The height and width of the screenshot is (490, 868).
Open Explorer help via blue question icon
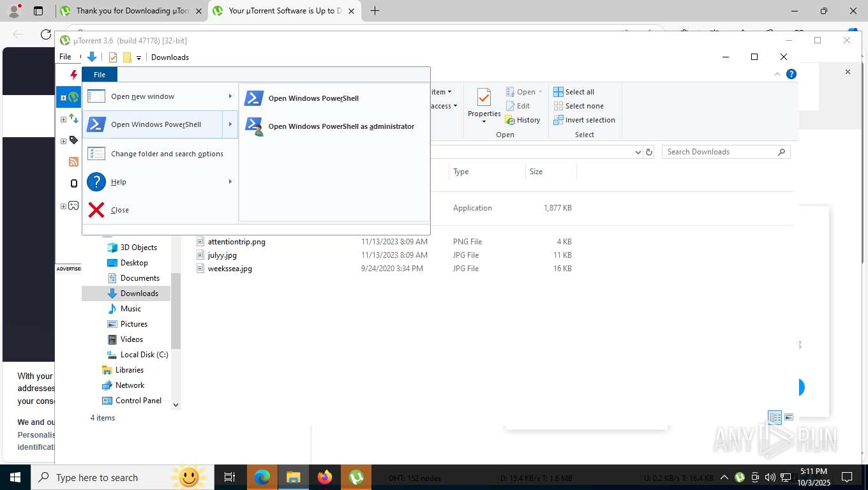point(791,74)
